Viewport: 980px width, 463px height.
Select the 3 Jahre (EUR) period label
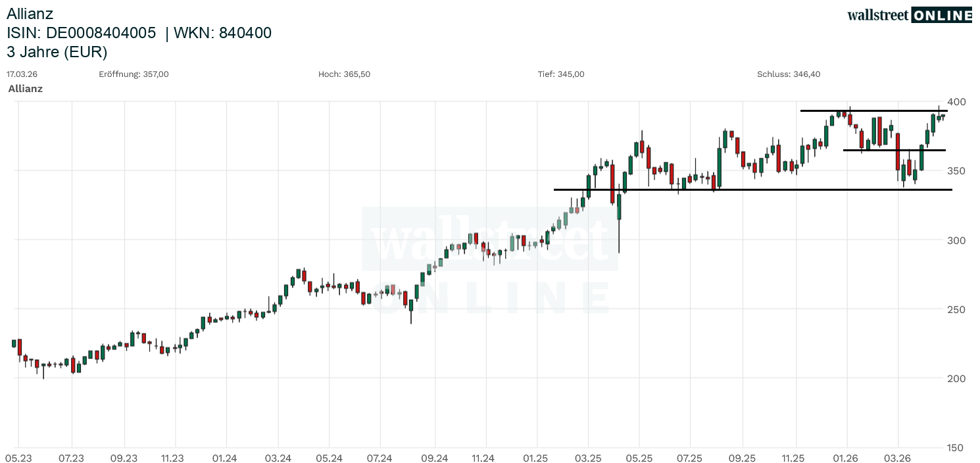(x=57, y=52)
